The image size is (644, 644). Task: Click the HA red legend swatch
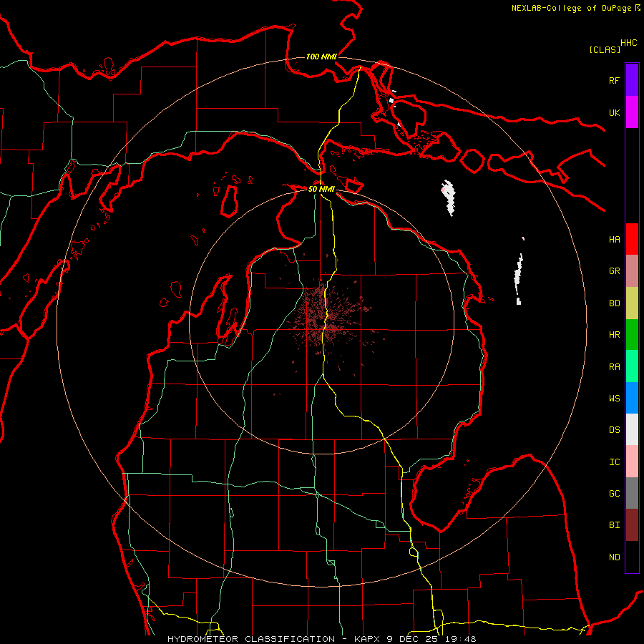632,239
